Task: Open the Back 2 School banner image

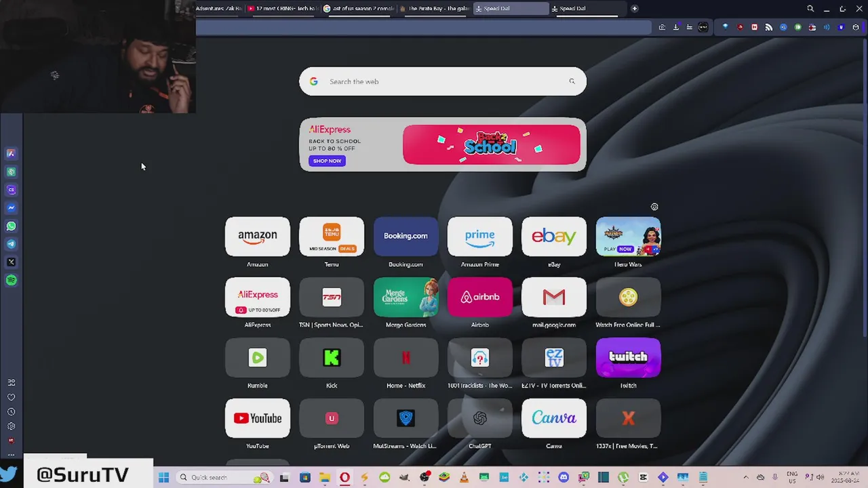Action: (x=492, y=144)
